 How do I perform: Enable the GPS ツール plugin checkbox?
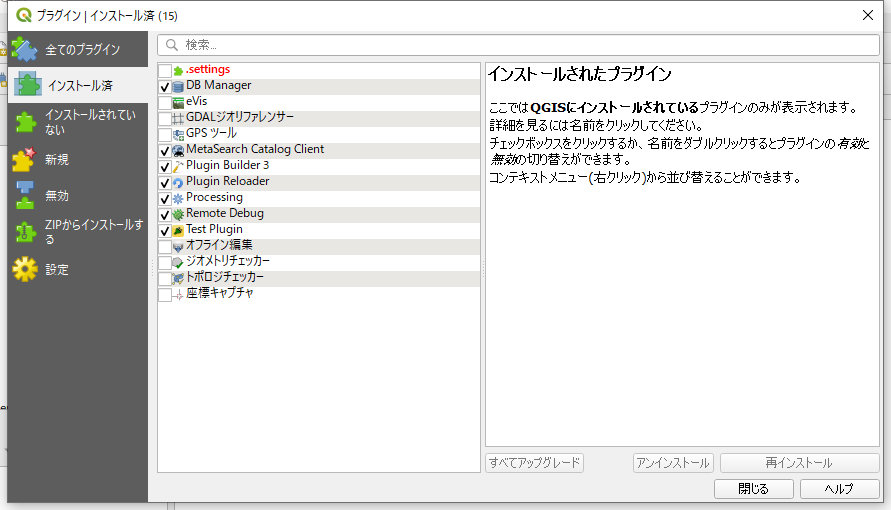(x=165, y=134)
